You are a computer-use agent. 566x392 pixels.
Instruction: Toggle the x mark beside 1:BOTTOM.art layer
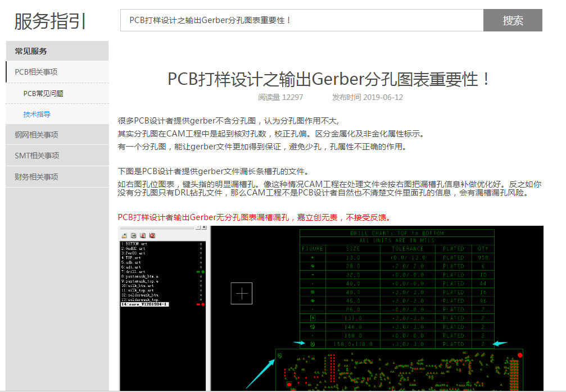[201, 244]
